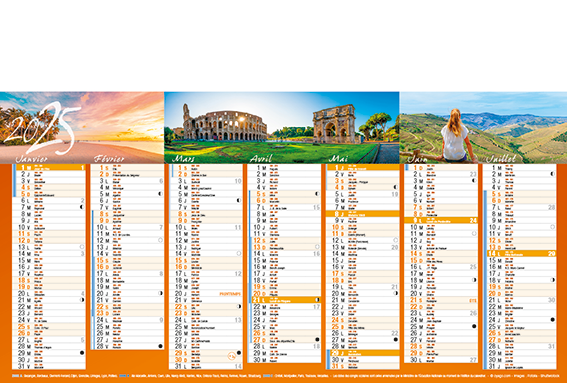567x383 pixels.
Task: Click the new moon icon on 27 May
Action: (396, 339)
